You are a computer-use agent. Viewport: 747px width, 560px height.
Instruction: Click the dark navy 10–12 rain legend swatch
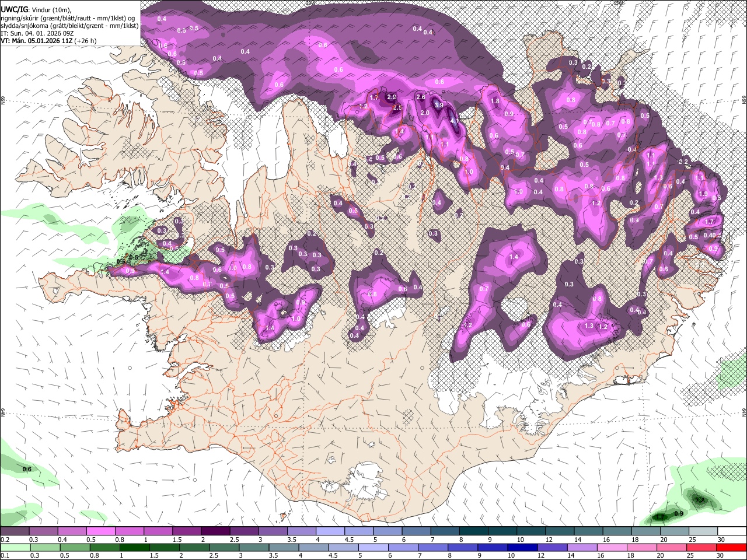pos(522,547)
